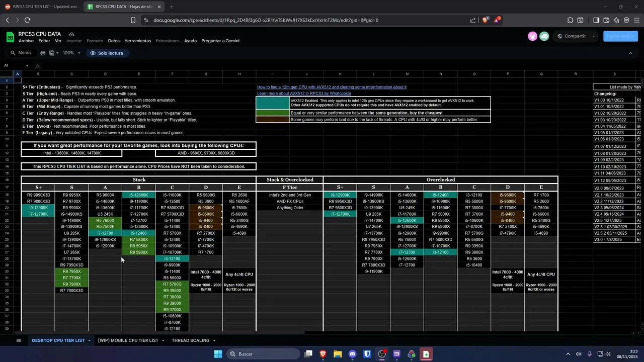
Task: Open Discord from the taskbar
Action: point(352,354)
